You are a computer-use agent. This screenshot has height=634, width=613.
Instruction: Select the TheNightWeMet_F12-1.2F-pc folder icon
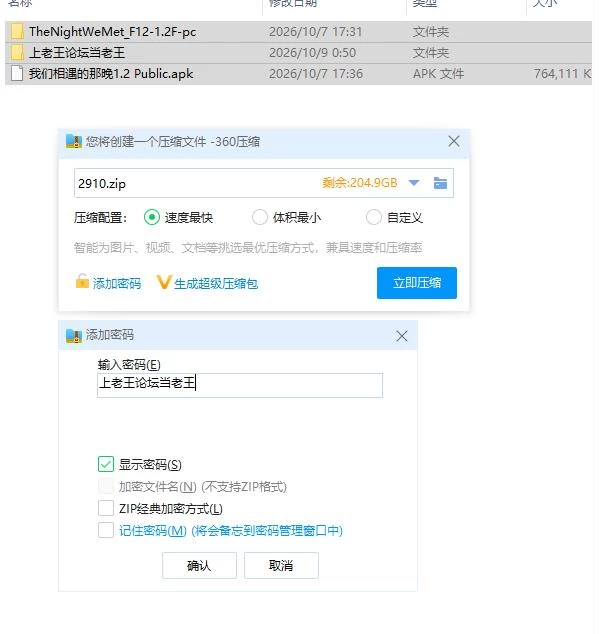tap(17, 32)
